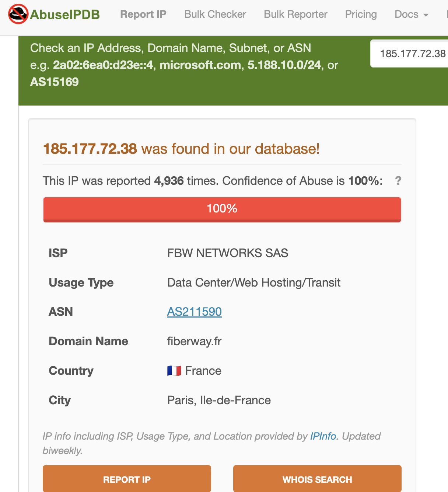
Task: Navigate to the Pricing page
Action: 361,14
